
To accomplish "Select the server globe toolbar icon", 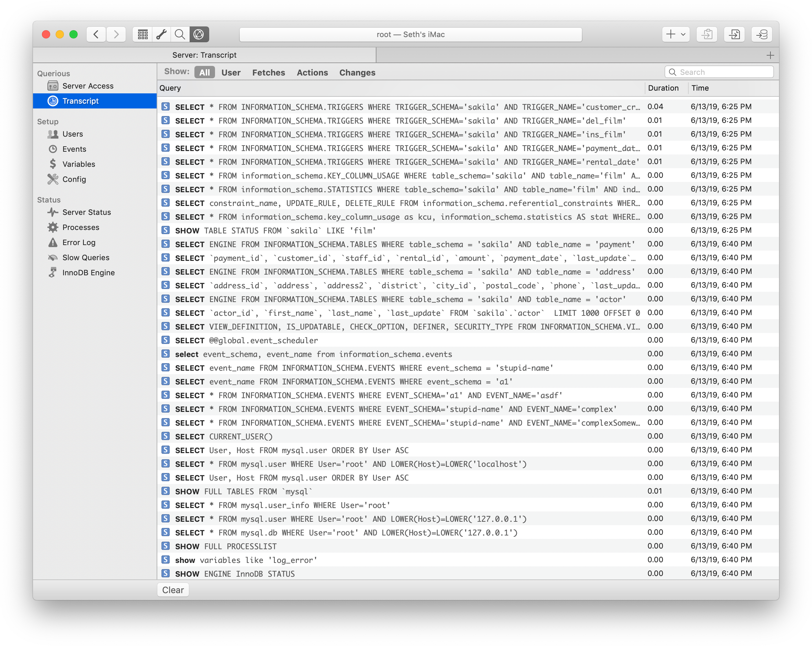I will [x=199, y=34].
